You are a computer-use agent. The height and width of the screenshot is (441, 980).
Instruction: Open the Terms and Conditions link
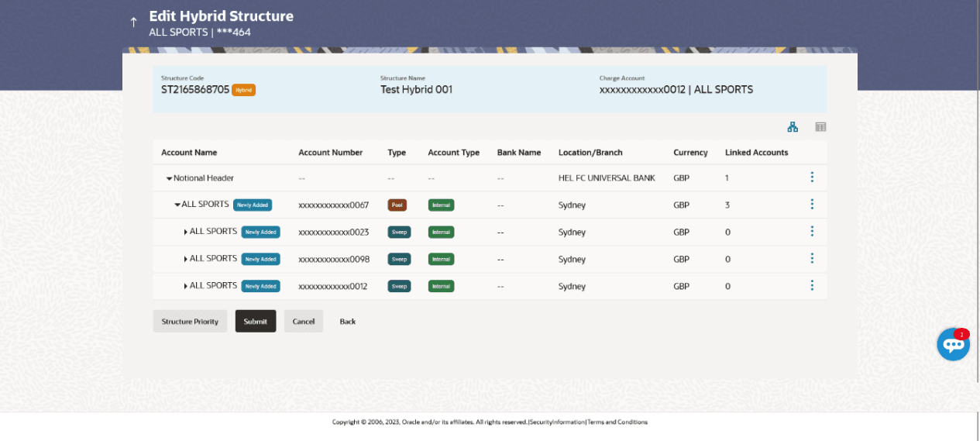click(x=617, y=422)
